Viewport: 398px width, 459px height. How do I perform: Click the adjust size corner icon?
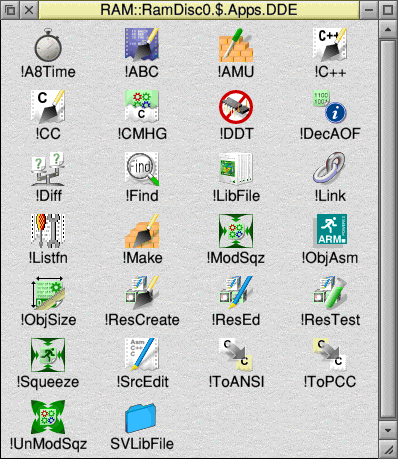[x=388, y=449]
